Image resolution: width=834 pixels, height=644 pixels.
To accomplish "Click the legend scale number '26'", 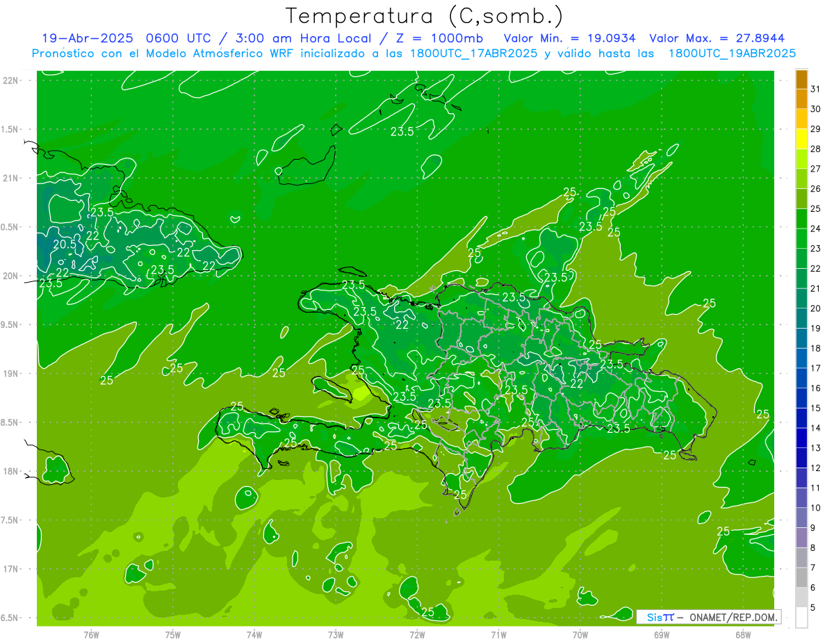I will tap(816, 188).
